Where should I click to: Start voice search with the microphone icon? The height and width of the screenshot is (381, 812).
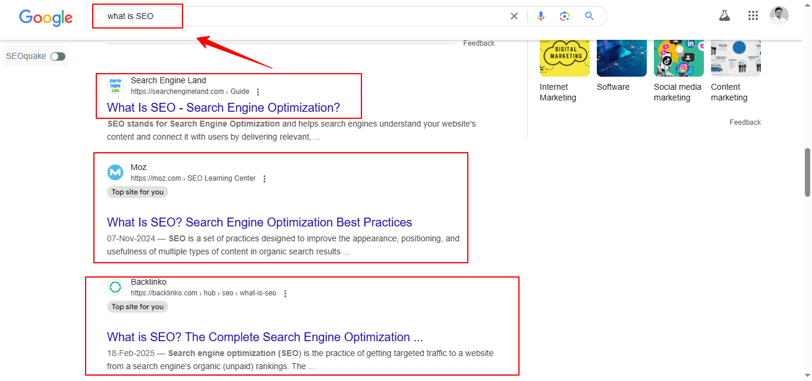[541, 16]
